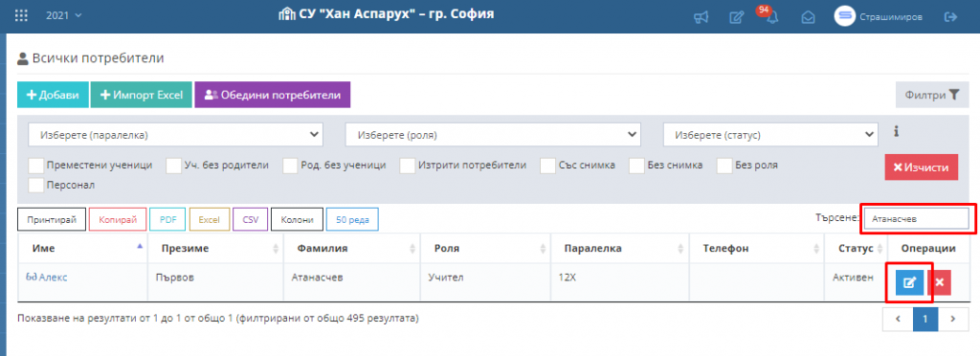980x356 pixels.
Task: Check the Преместени ученици checkbox
Action: (36, 166)
